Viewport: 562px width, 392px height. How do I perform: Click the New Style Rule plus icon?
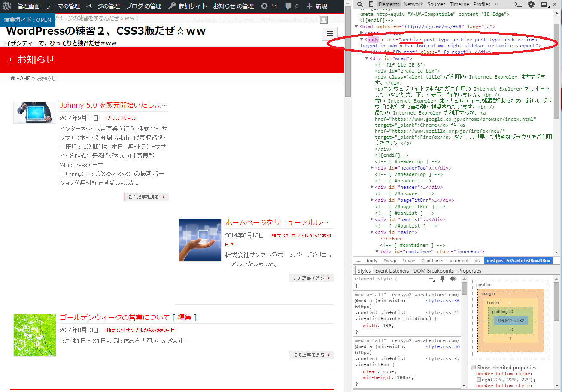(x=432, y=279)
